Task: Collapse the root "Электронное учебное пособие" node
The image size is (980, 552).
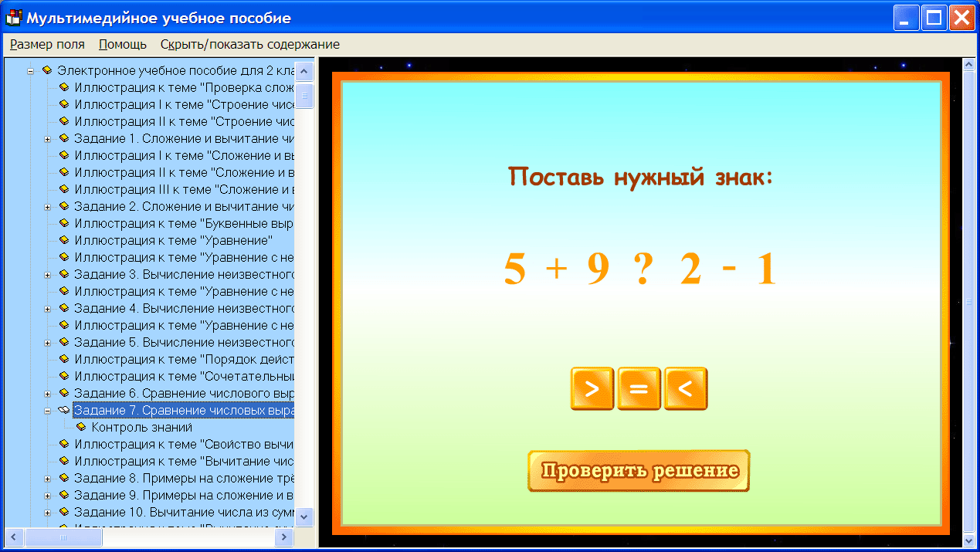Action: pyautogui.click(x=29, y=69)
